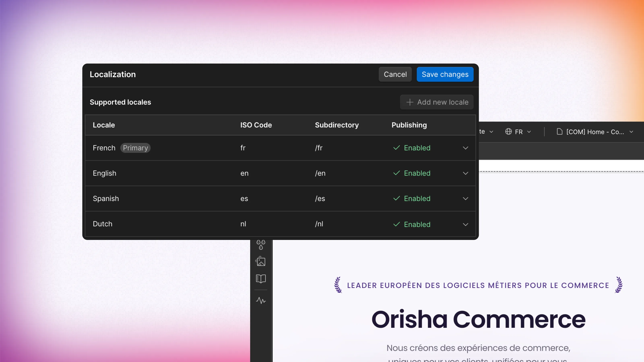Open the FR locale switcher dropdown
Screen dimensions: 644x362
(518, 132)
